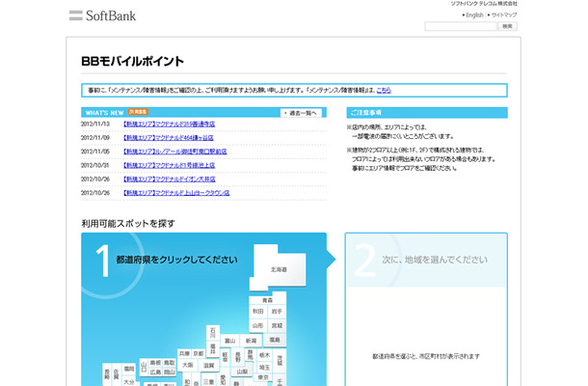Click the 検索 search button

(507, 26)
